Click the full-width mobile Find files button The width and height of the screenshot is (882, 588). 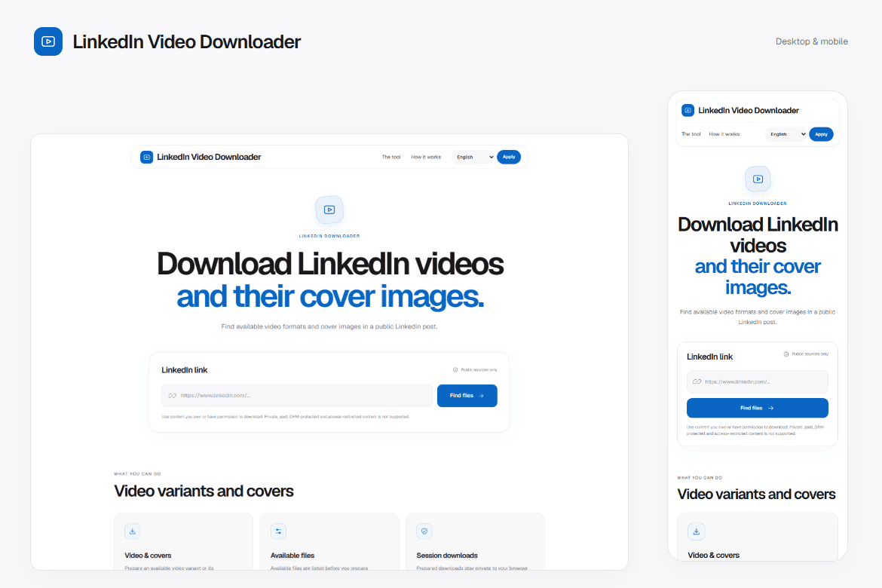[x=757, y=408]
